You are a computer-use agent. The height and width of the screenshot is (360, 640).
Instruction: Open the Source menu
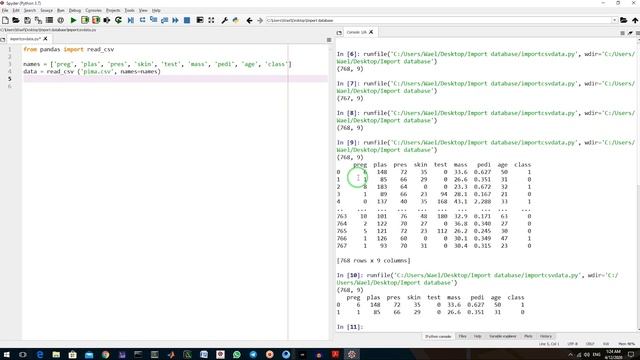pyautogui.click(x=47, y=10)
